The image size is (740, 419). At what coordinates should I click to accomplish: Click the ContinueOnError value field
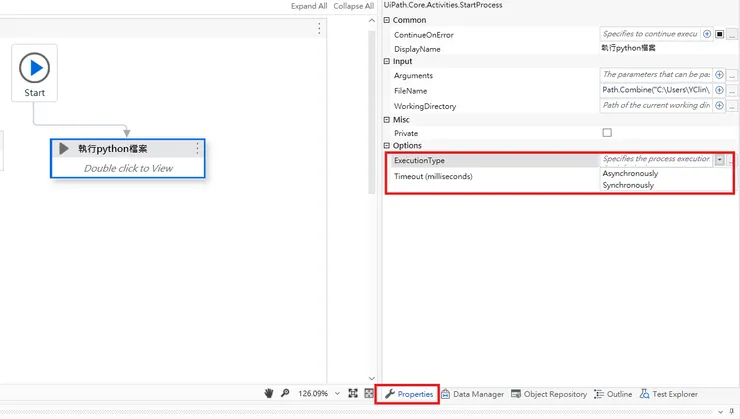(650, 34)
